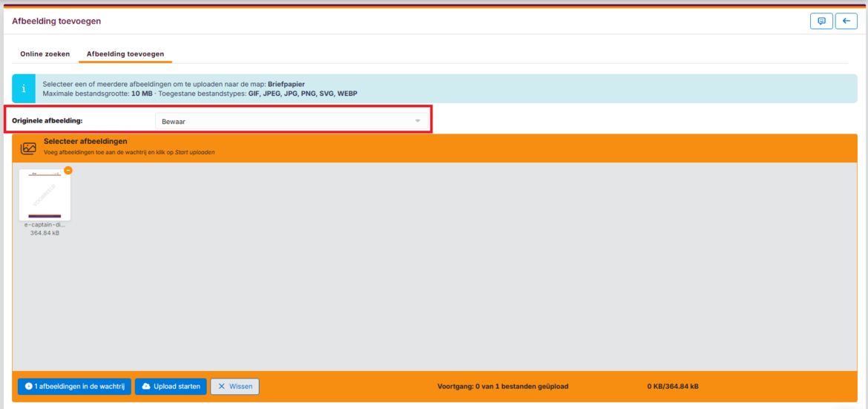The height and width of the screenshot is (409, 868).
Task: Click the Selecteer afbeeldingen heading
Action: 86,141
